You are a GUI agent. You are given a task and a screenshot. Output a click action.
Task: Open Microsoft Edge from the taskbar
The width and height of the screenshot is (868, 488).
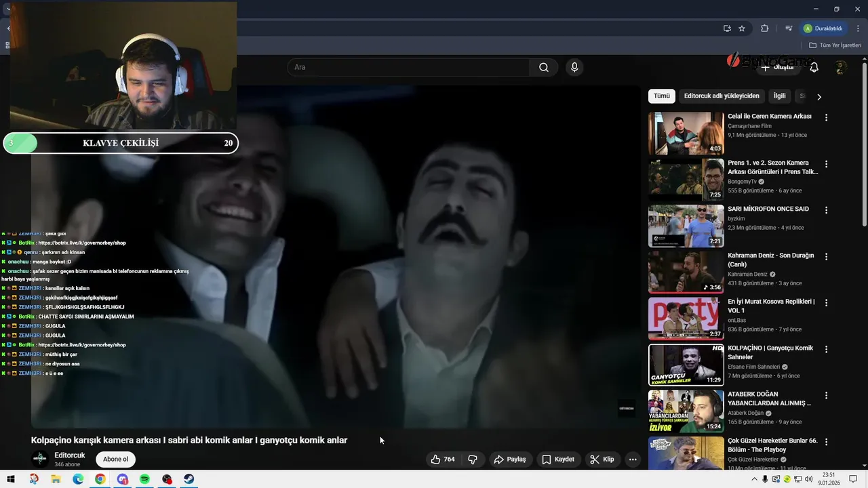tap(78, 479)
